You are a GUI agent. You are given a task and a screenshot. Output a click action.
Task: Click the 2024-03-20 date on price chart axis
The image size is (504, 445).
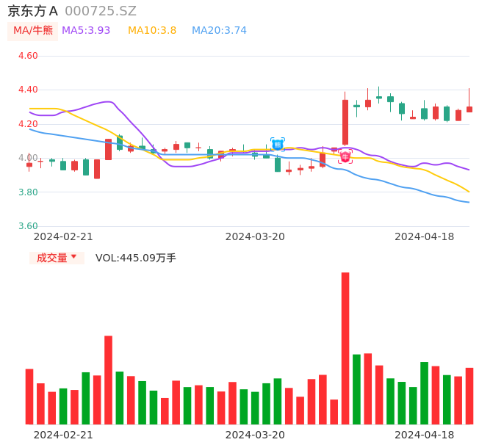[x=255, y=236]
